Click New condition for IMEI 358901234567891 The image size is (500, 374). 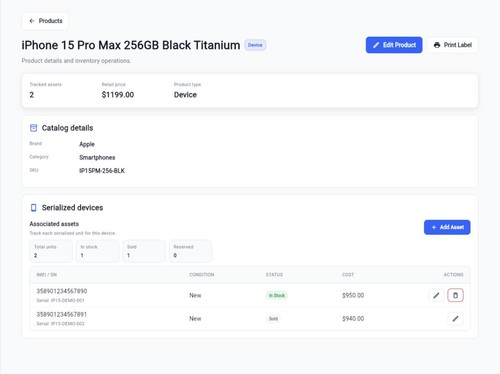click(x=195, y=319)
